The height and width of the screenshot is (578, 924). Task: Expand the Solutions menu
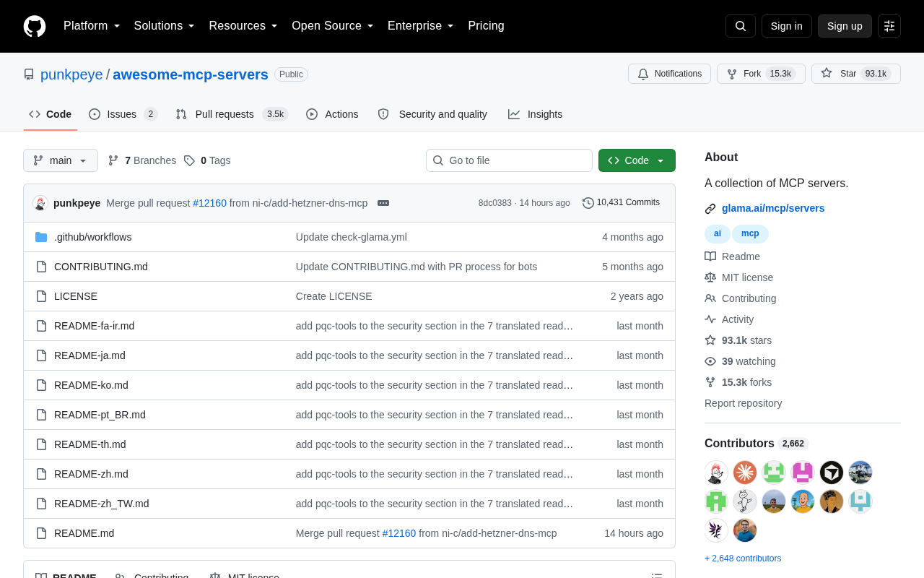pyautogui.click(x=165, y=26)
